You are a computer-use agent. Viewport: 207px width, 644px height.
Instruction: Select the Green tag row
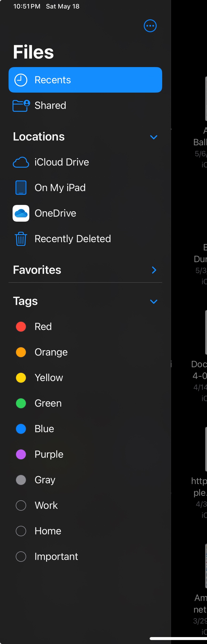[48, 403]
